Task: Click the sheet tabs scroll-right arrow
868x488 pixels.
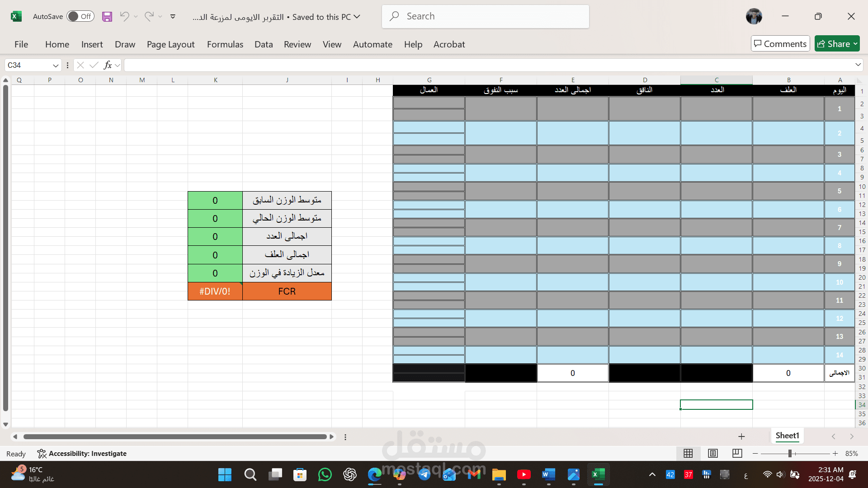Action: click(852, 436)
